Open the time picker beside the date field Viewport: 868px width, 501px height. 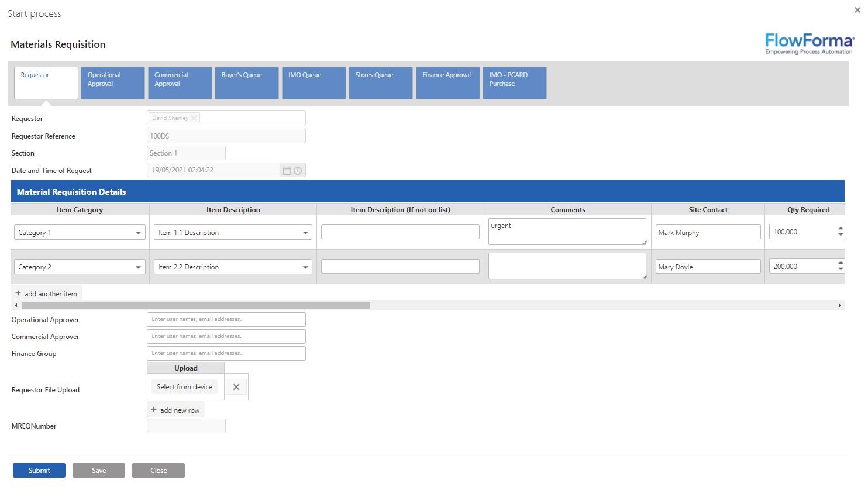pyautogui.click(x=298, y=170)
